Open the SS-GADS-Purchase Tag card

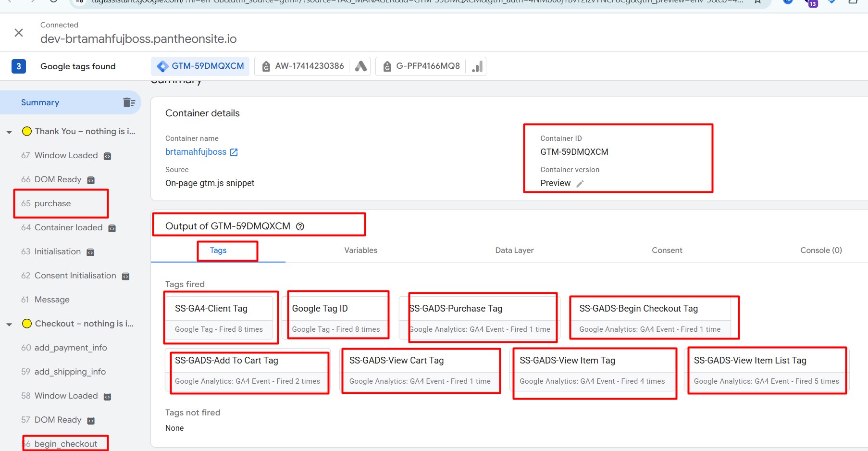pyautogui.click(x=479, y=318)
